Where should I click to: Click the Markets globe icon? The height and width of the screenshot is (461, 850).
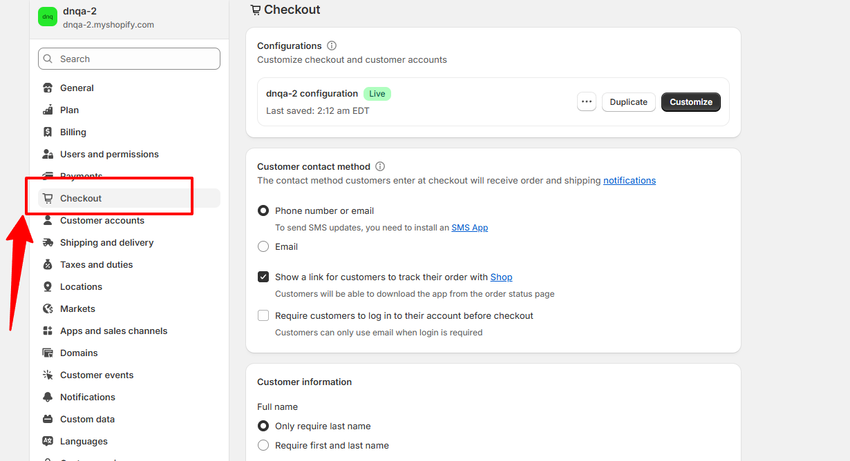coord(48,309)
